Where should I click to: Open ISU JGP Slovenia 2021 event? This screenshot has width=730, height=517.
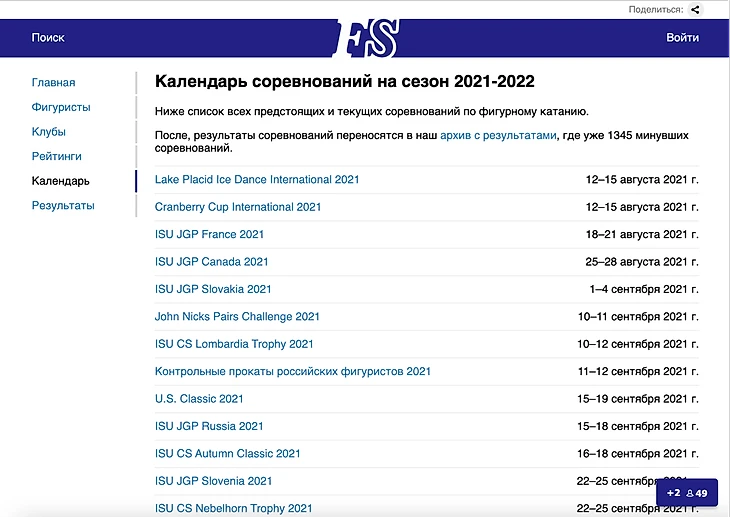214,481
